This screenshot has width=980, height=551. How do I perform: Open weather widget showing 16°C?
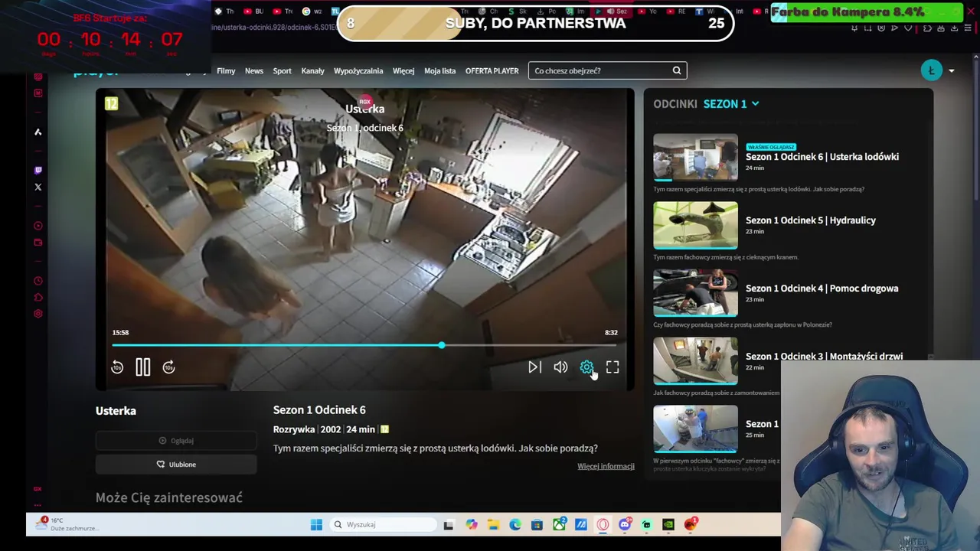[x=67, y=525]
